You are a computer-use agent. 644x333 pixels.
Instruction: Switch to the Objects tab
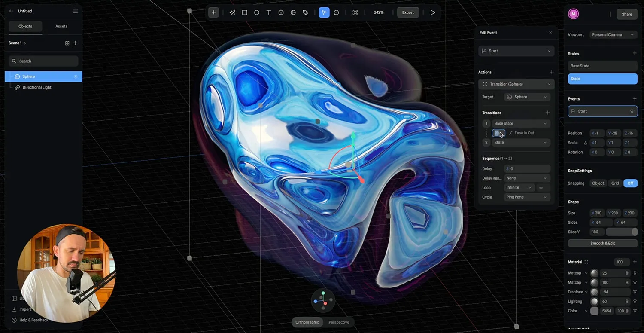point(25,26)
